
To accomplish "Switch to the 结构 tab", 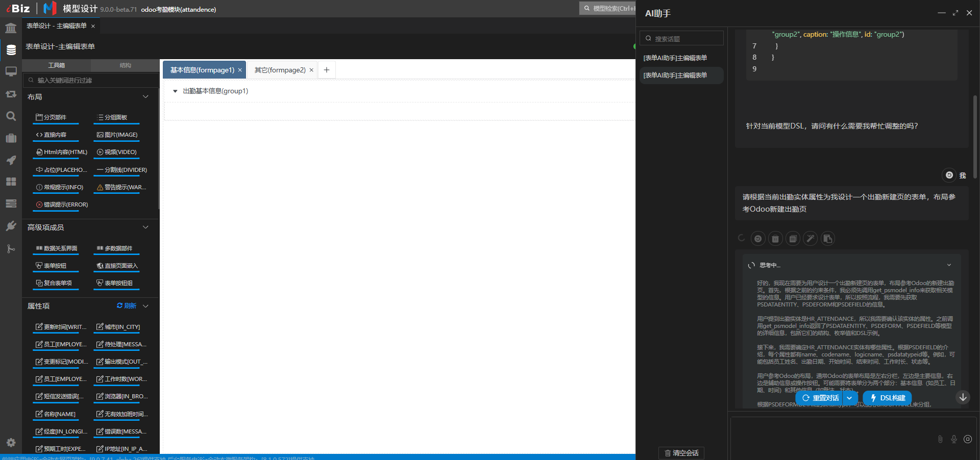I will tap(126, 65).
